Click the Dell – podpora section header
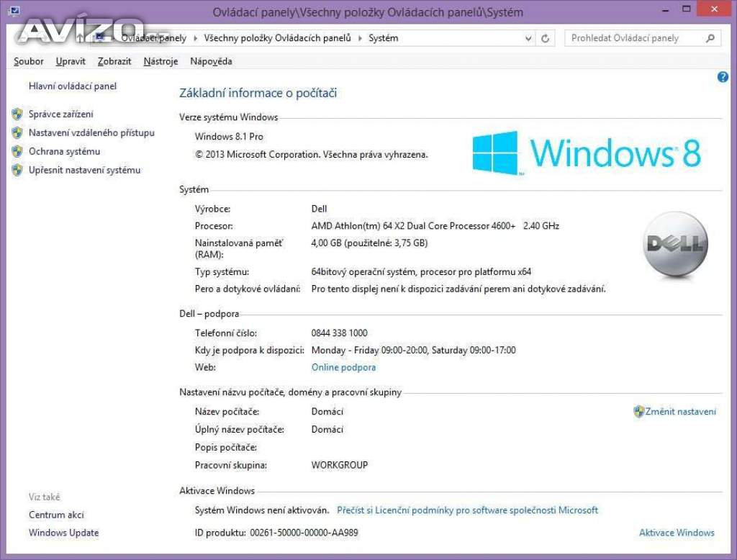The width and height of the screenshot is (737, 560). 209,314
